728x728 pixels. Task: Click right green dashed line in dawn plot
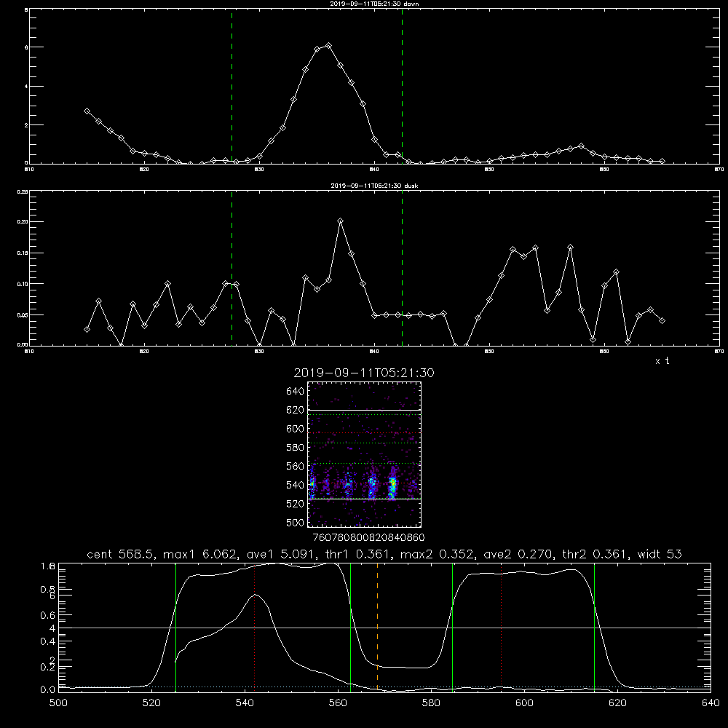coord(402,86)
